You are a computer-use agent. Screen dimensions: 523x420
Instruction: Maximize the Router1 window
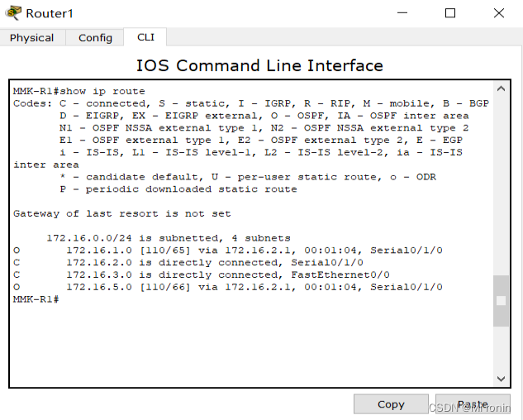click(x=450, y=13)
